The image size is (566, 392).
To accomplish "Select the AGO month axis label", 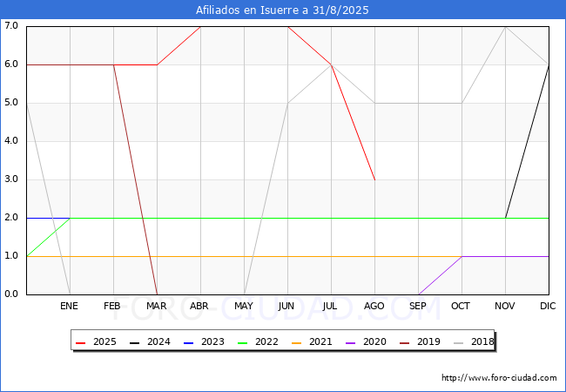I will point(374,306).
